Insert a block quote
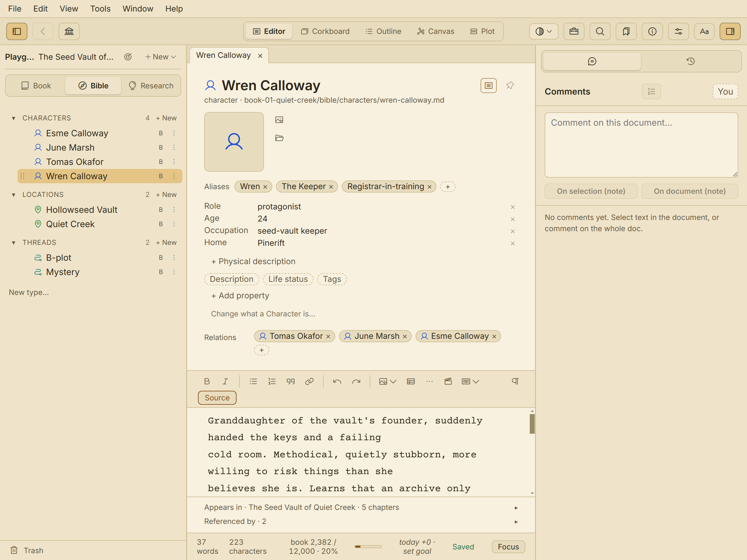This screenshot has width=747, height=560. pos(291,381)
